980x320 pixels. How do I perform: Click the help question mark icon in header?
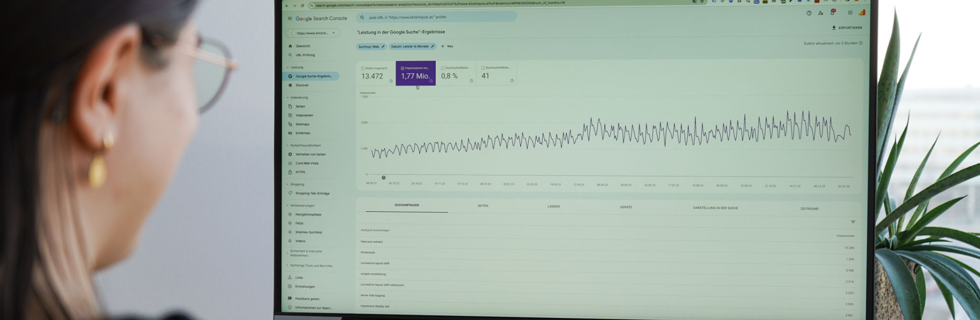click(x=809, y=13)
